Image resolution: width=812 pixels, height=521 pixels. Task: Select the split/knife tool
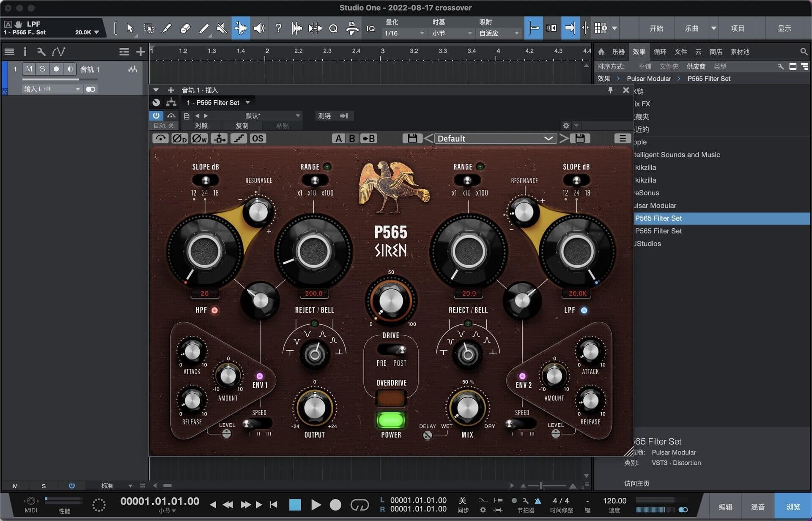coord(167,28)
